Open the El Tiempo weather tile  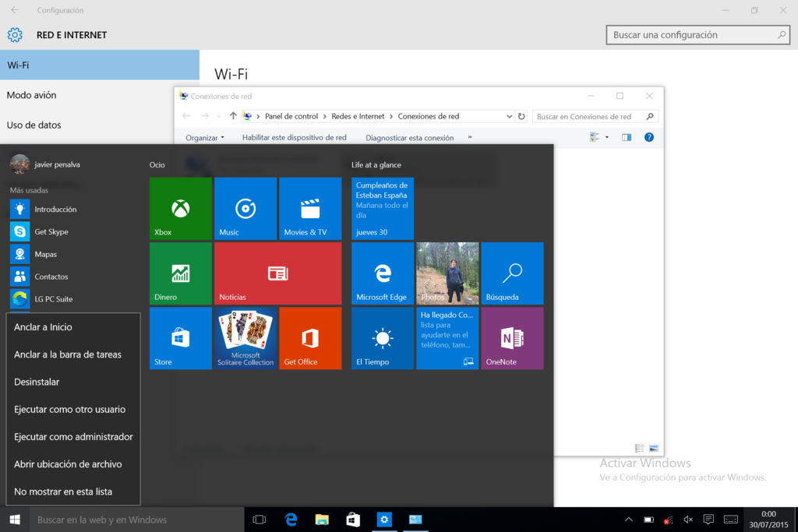[382, 338]
